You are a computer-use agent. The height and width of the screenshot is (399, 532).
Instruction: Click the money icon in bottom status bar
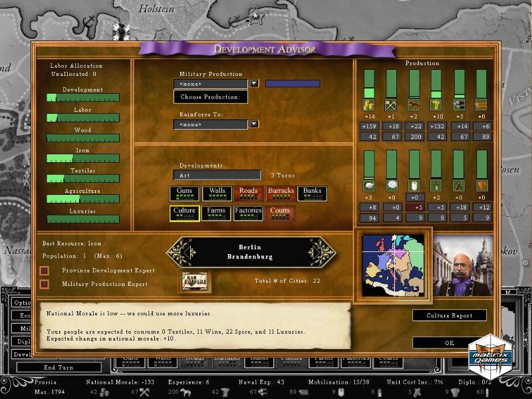(104, 392)
